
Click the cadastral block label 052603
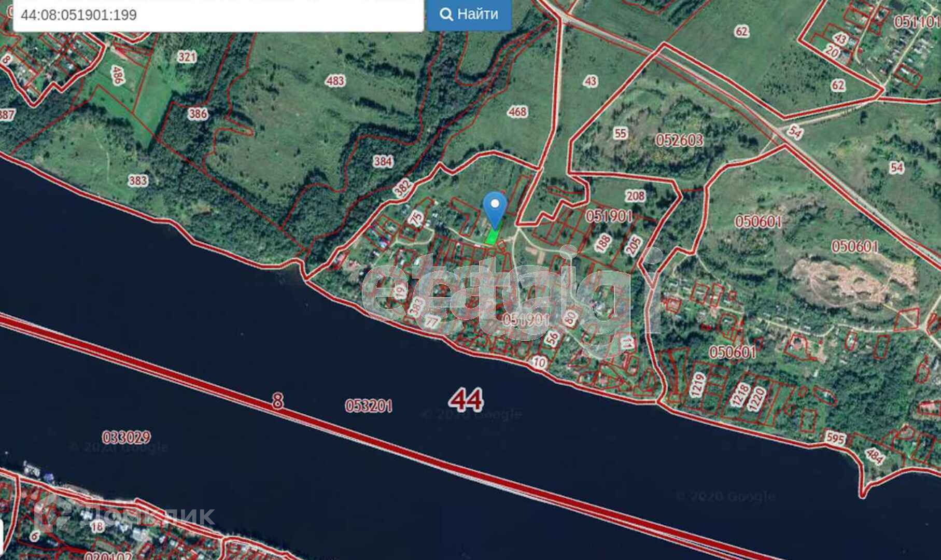coord(679,140)
